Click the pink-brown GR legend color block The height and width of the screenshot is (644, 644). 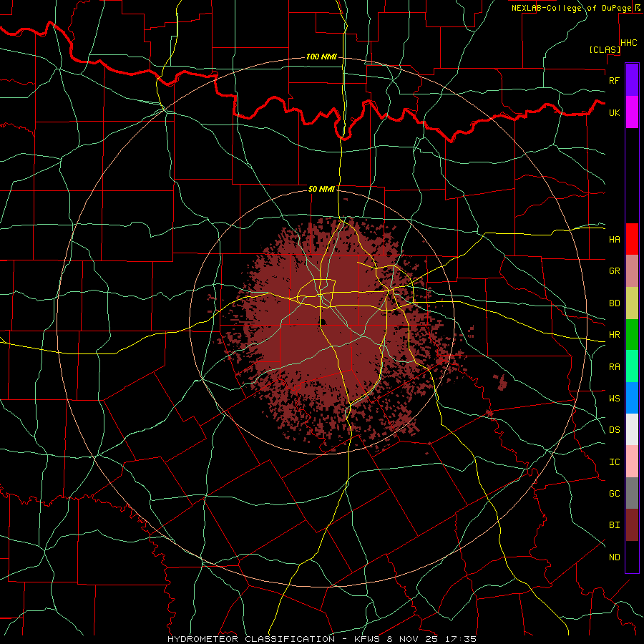(632, 271)
